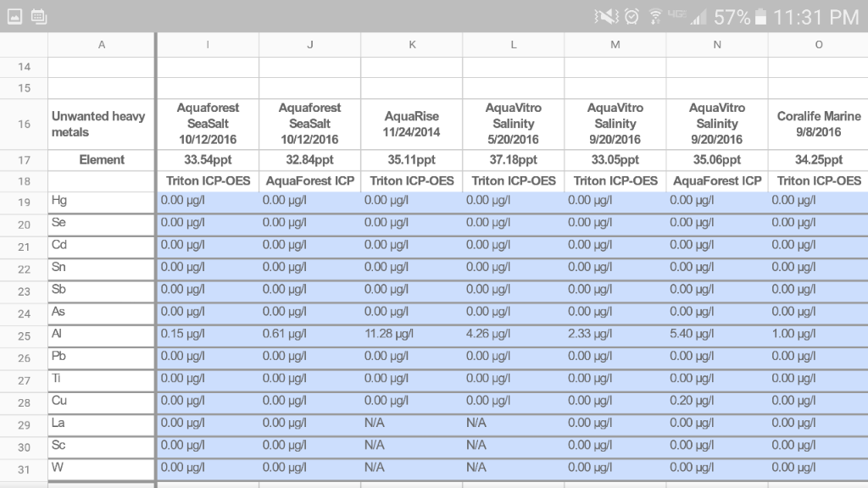Image resolution: width=868 pixels, height=488 pixels.
Task: Select the row 16 header
Action: tap(24, 124)
